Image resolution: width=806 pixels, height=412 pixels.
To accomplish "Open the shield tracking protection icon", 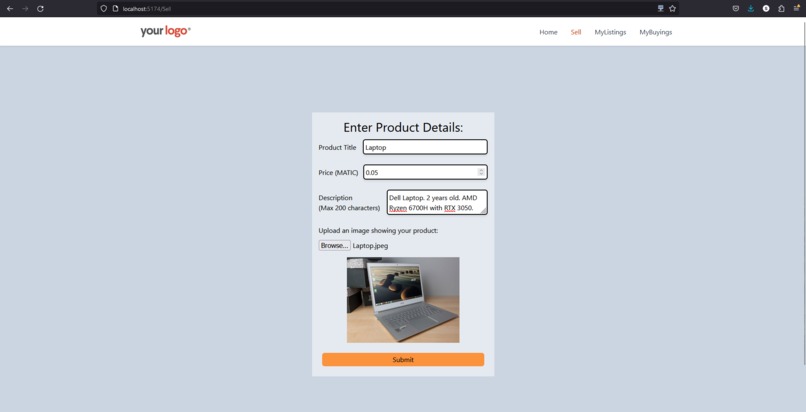I will click(x=103, y=9).
